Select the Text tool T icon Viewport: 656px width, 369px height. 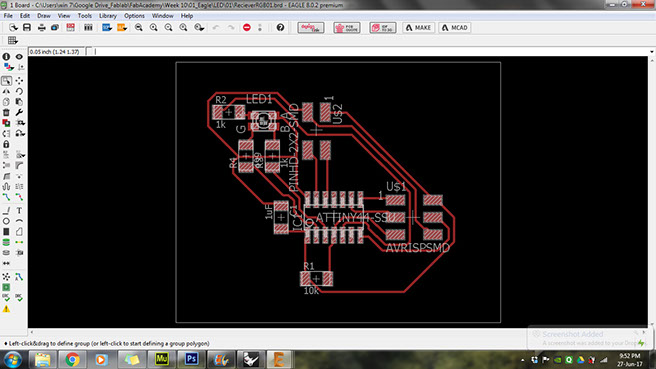pyautogui.click(x=19, y=210)
